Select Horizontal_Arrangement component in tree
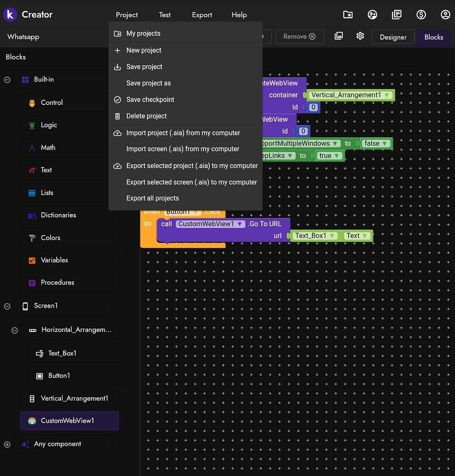The height and width of the screenshot is (476, 455). pyautogui.click(x=70, y=330)
